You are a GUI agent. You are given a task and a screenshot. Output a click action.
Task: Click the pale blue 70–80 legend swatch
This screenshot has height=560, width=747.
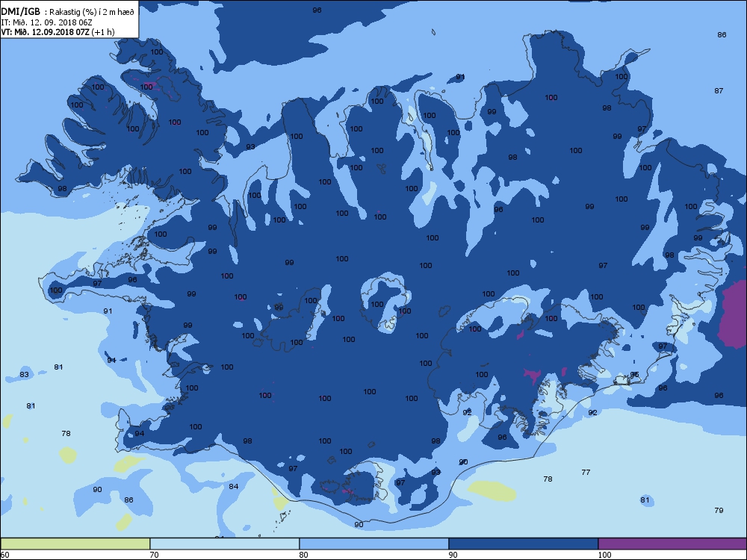tap(224, 544)
